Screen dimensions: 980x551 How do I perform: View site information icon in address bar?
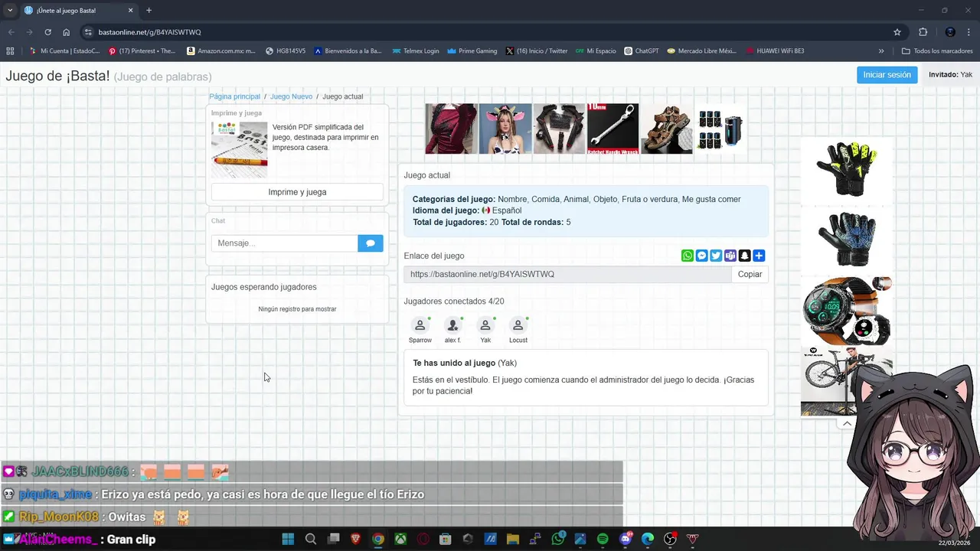88,32
